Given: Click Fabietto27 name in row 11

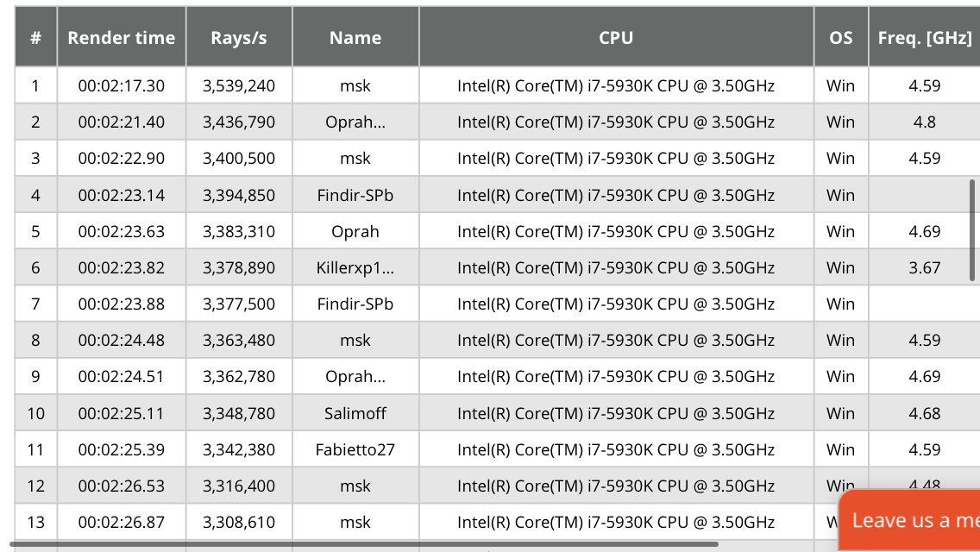Looking at the screenshot, I should 355,449.
